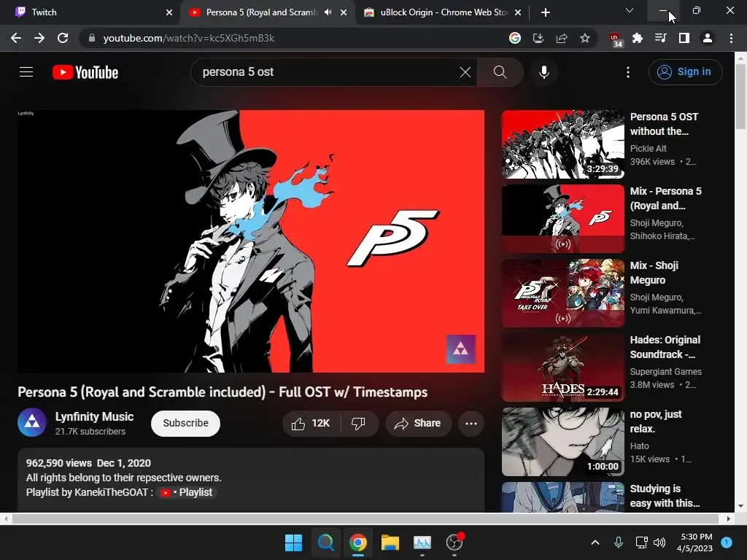Open Studying is easy with this… video title

tap(665, 496)
